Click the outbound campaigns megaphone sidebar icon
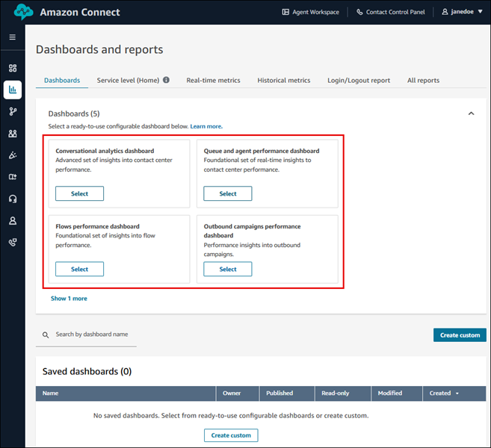Image resolution: width=491 pixels, height=448 pixels. click(x=12, y=155)
